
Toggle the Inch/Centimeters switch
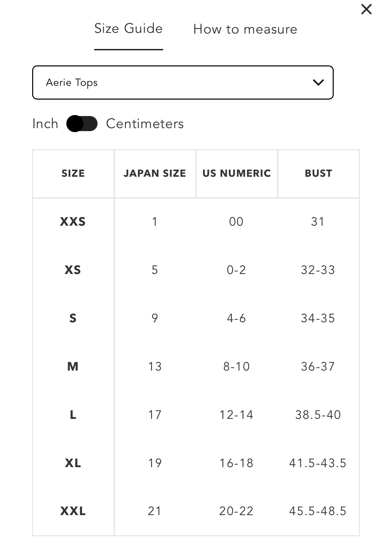82,124
